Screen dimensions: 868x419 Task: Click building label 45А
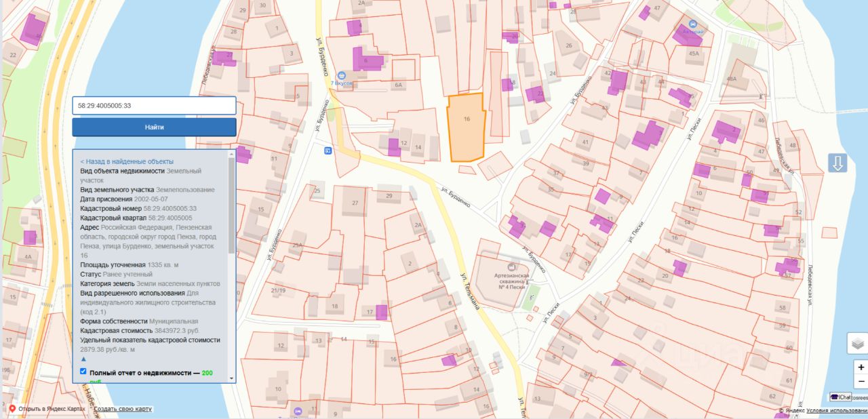693,53
